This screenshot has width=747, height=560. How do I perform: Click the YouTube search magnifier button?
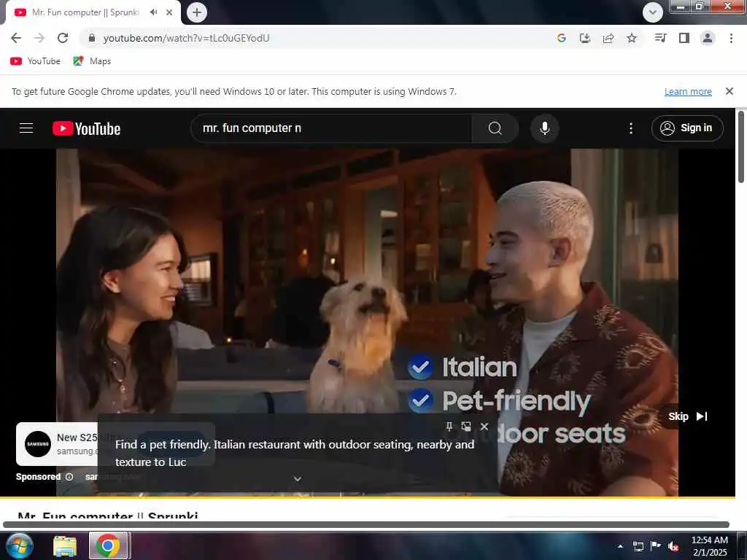click(x=495, y=128)
